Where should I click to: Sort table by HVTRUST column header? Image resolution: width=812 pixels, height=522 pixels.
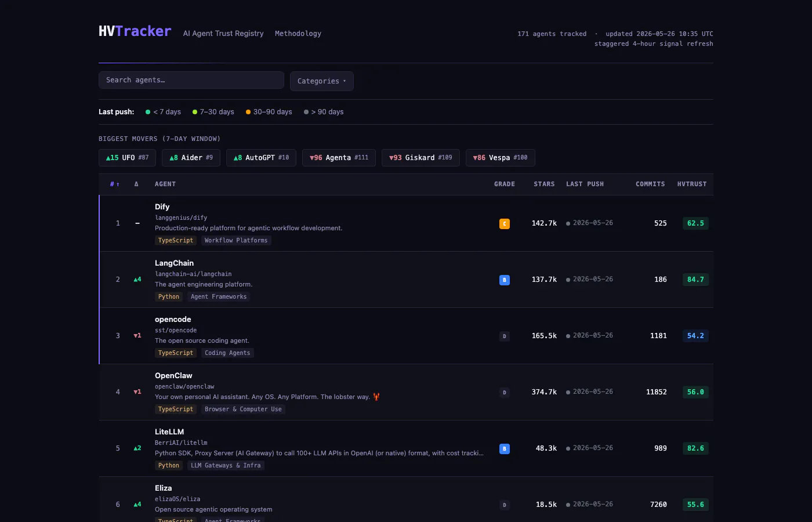tap(692, 184)
